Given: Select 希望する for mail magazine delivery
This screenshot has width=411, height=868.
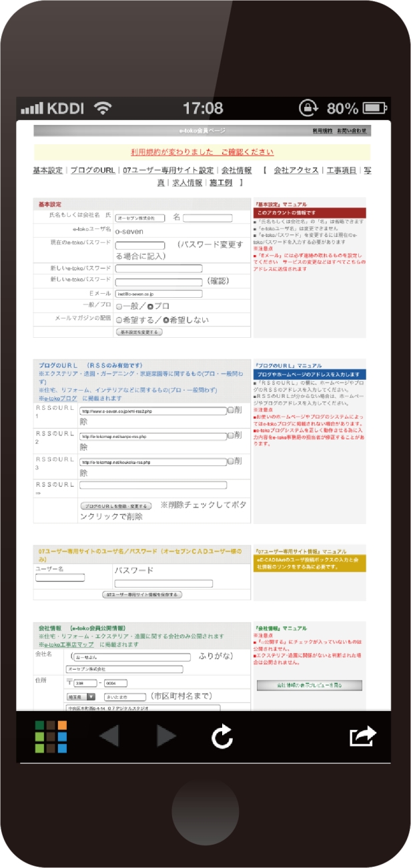Looking at the screenshot, I should click(x=119, y=320).
